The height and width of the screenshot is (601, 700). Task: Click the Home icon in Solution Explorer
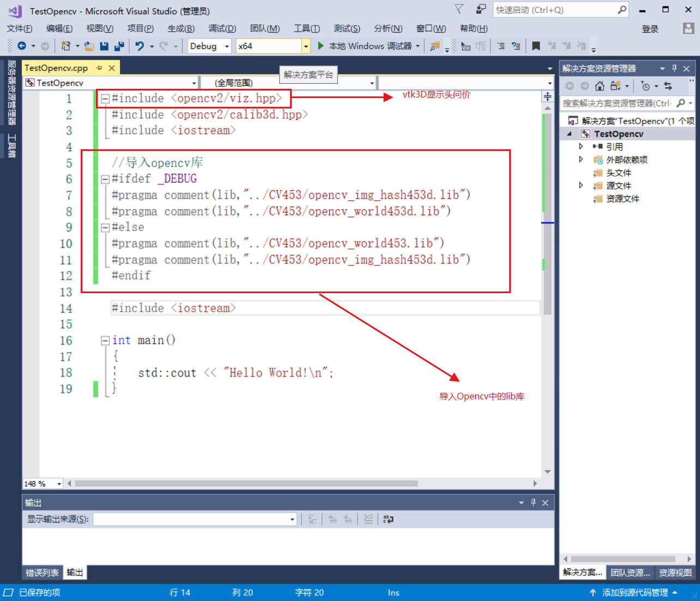click(599, 86)
